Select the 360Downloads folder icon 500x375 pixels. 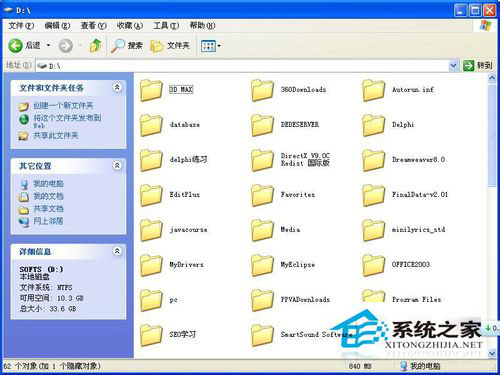pos(262,90)
